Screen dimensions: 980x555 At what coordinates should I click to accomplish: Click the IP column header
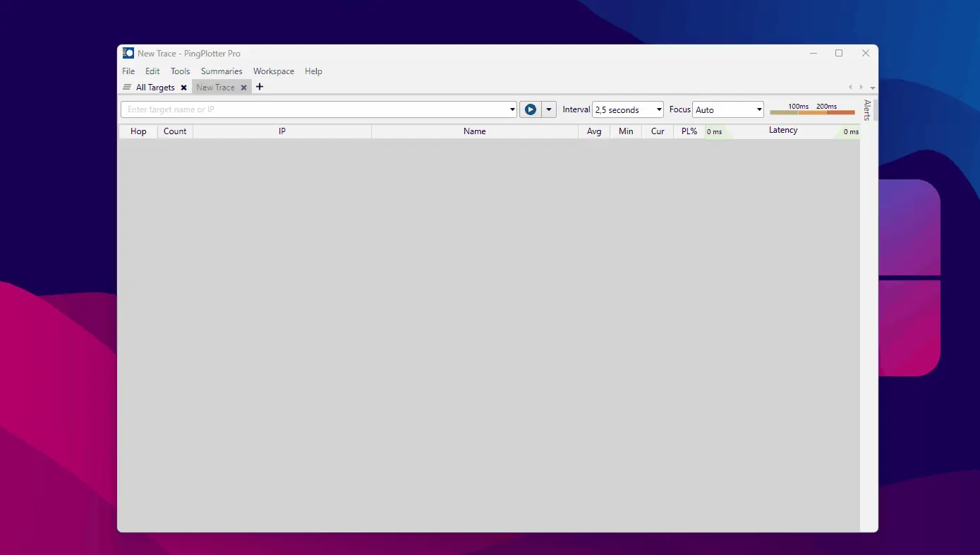(x=282, y=131)
